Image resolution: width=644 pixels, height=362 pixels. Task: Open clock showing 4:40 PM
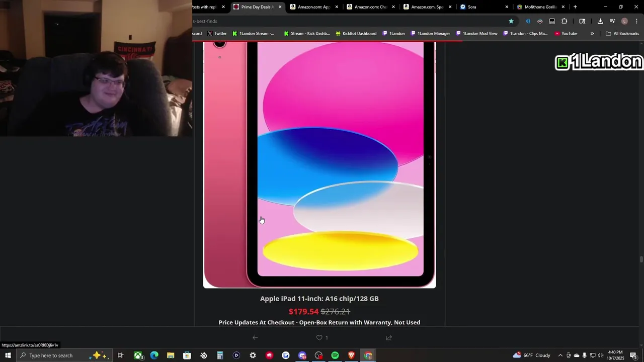615,355
